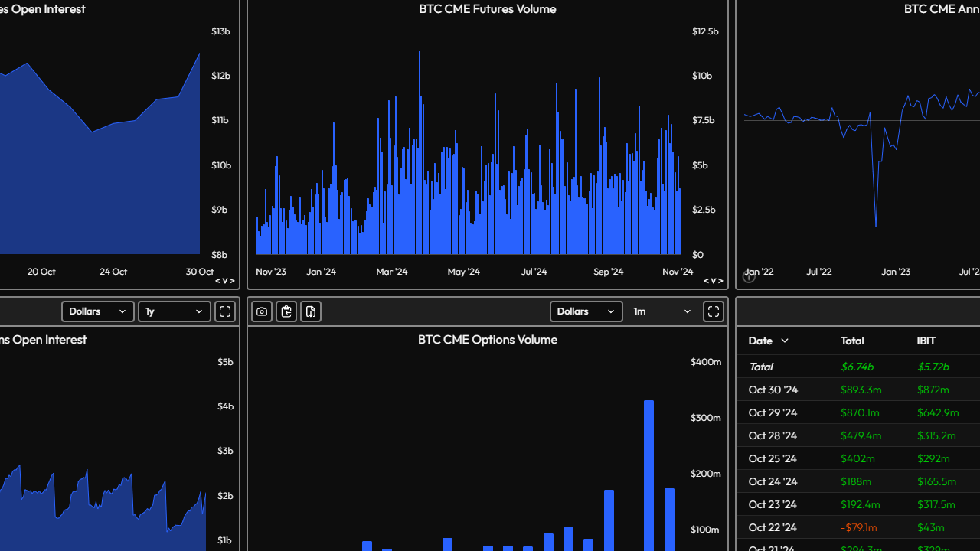The image size is (980, 551).
Task: Click the $43m IBIT value
Action: 931,527
